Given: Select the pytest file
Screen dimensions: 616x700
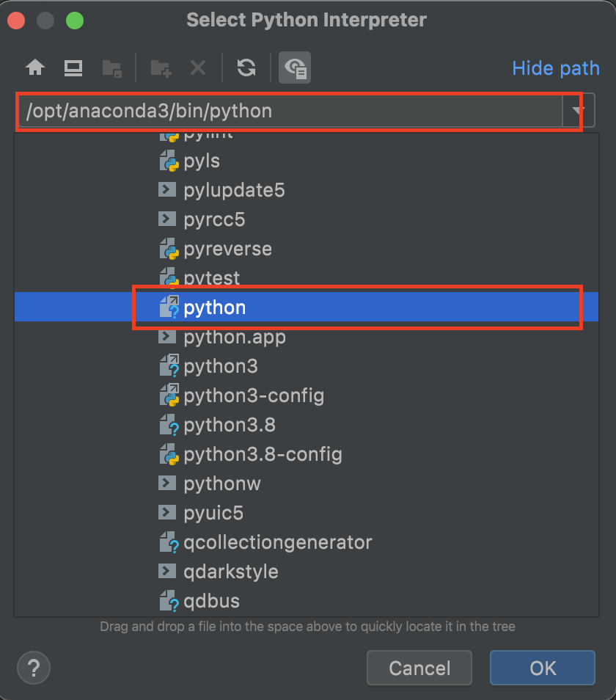Looking at the screenshot, I should [211, 278].
